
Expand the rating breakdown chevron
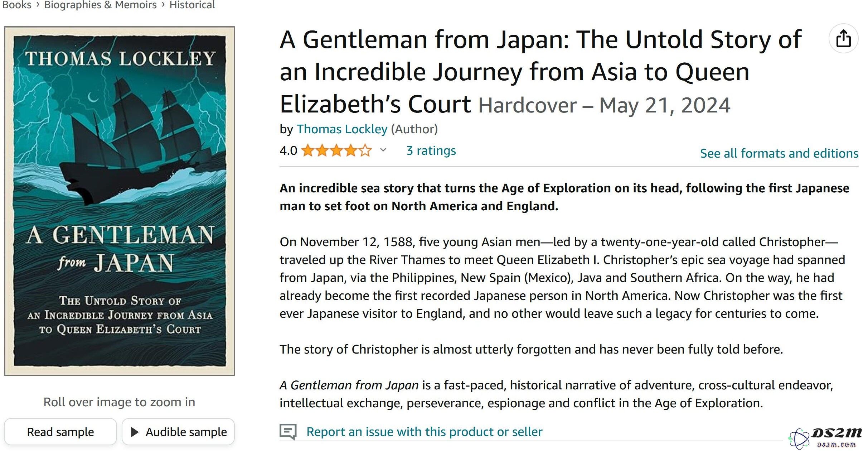383,150
